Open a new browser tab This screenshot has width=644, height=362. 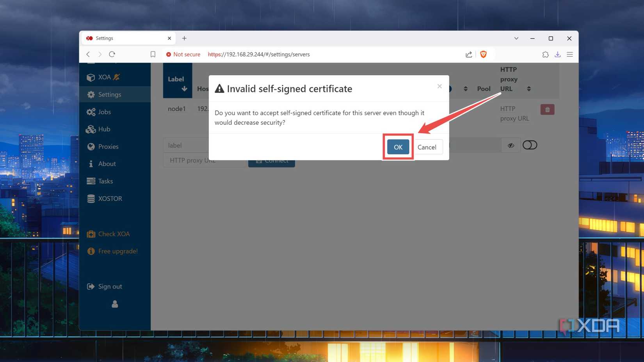click(x=184, y=38)
